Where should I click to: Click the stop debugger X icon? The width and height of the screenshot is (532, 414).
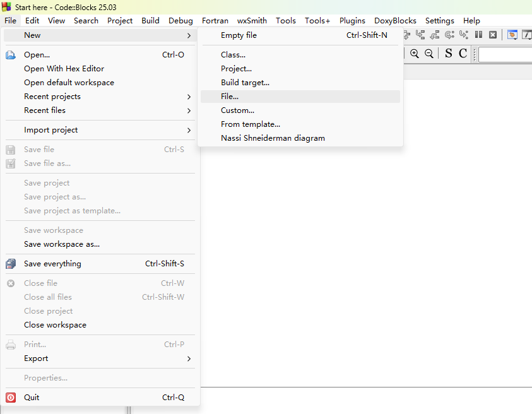(493, 35)
